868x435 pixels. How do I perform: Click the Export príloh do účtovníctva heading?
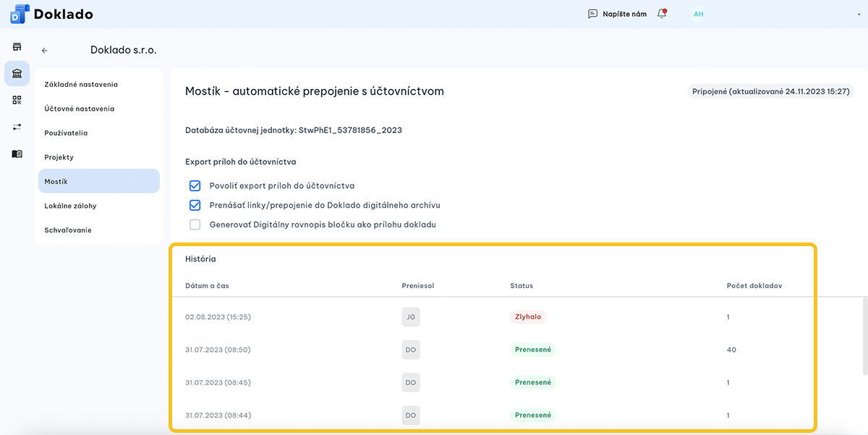coord(241,161)
